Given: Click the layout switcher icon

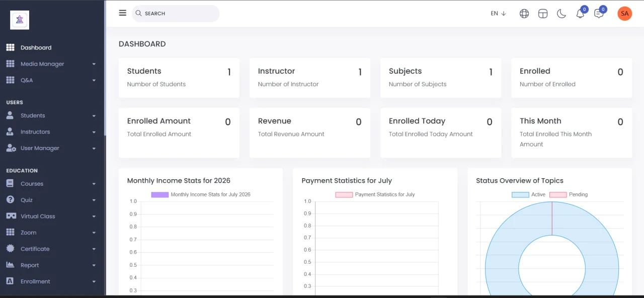Looking at the screenshot, I should 543,14.
